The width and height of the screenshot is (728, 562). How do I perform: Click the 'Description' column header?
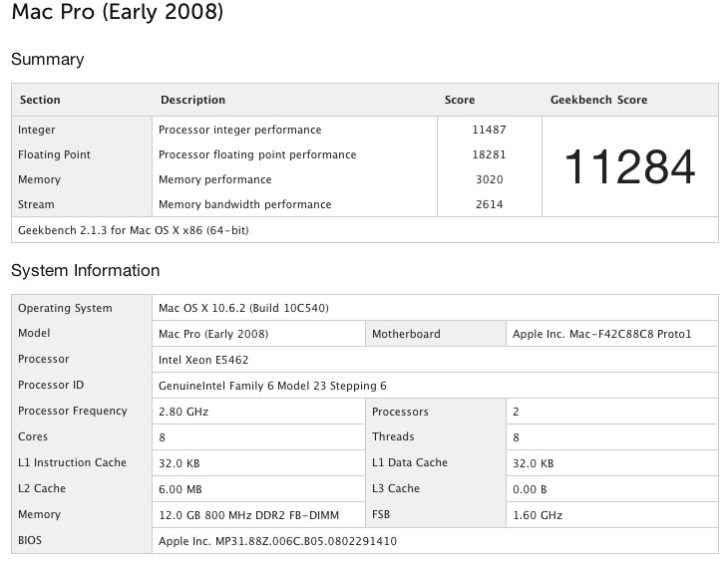tap(192, 100)
